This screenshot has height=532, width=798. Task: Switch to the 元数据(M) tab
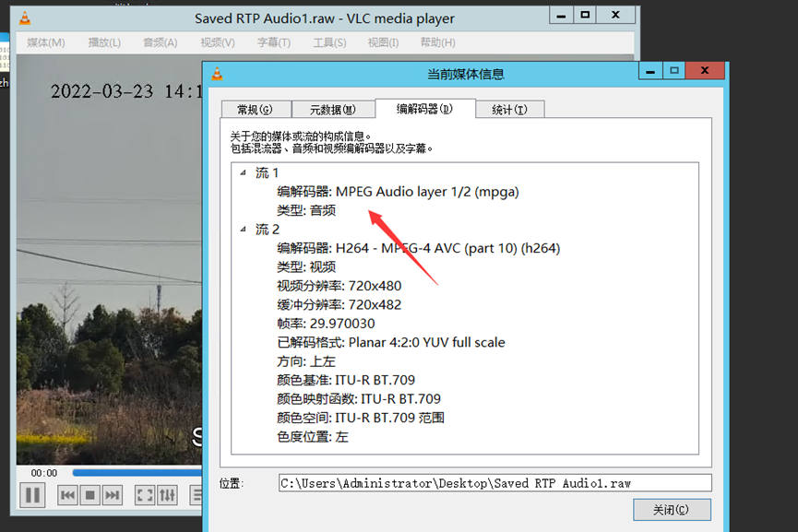click(333, 110)
